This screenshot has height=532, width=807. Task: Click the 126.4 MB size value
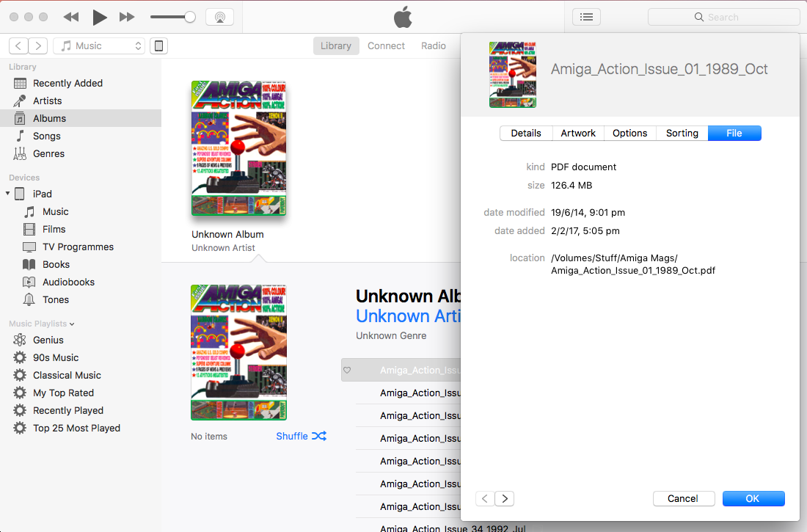[x=572, y=186]
